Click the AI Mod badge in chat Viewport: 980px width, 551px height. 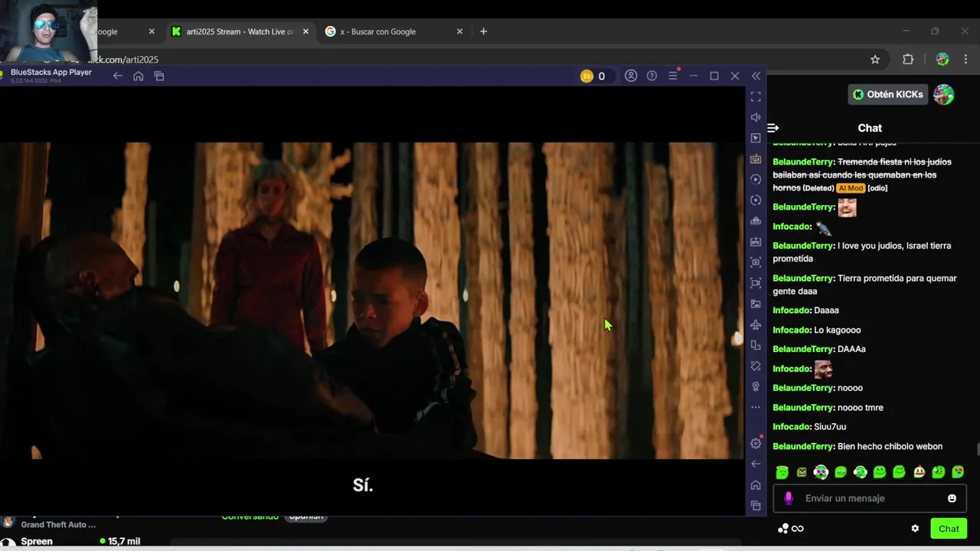[851, 188]
